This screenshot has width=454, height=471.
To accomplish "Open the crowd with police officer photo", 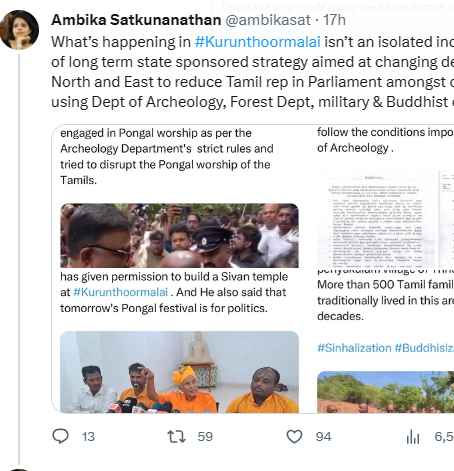I will pos(179,235).
